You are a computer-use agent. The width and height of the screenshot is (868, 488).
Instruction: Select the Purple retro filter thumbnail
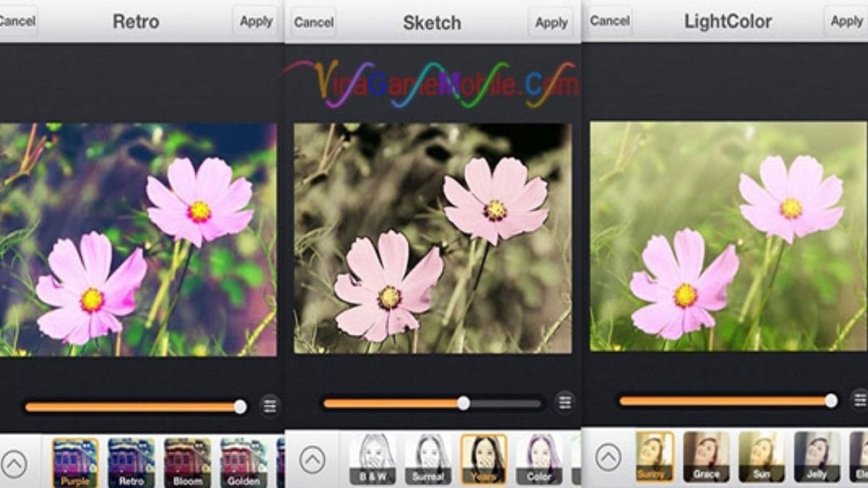coord(75,462)
